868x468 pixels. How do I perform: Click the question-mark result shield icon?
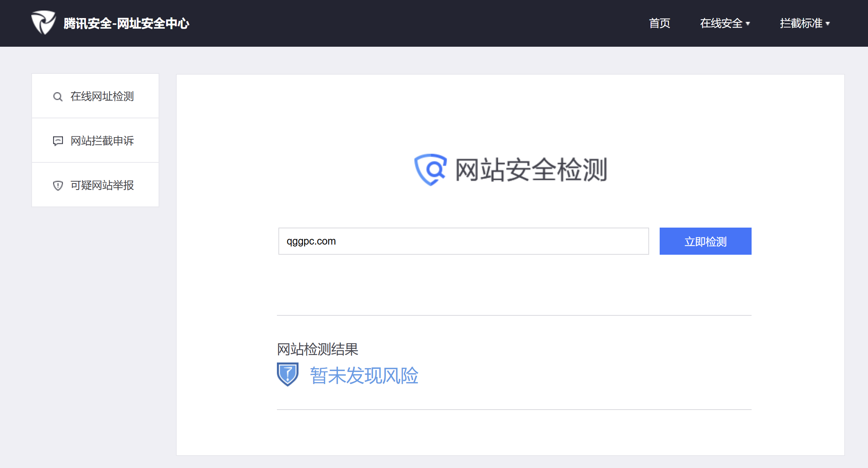pyautogui.click(x=287, y=374)
